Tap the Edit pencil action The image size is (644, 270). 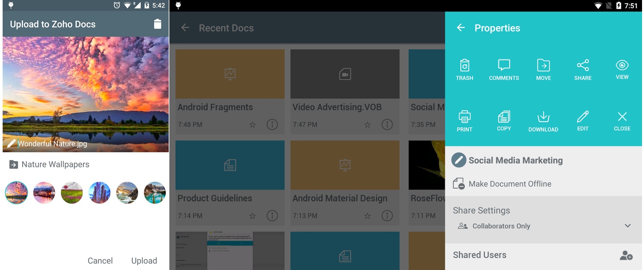click(583, 121)
